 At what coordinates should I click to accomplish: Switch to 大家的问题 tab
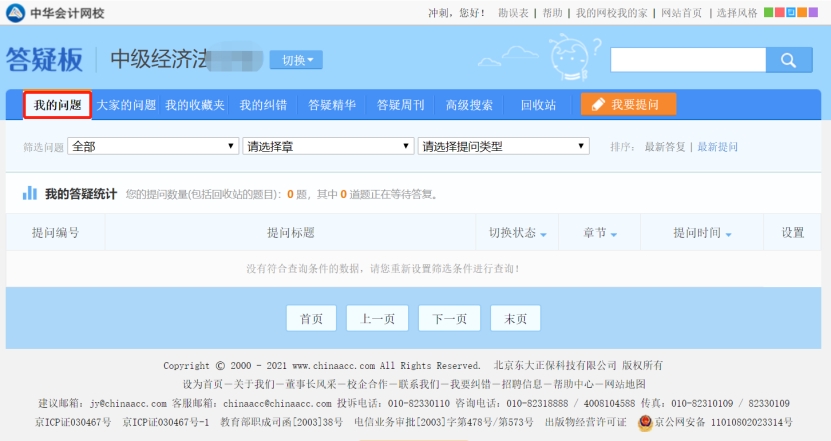tap(126, 105)
